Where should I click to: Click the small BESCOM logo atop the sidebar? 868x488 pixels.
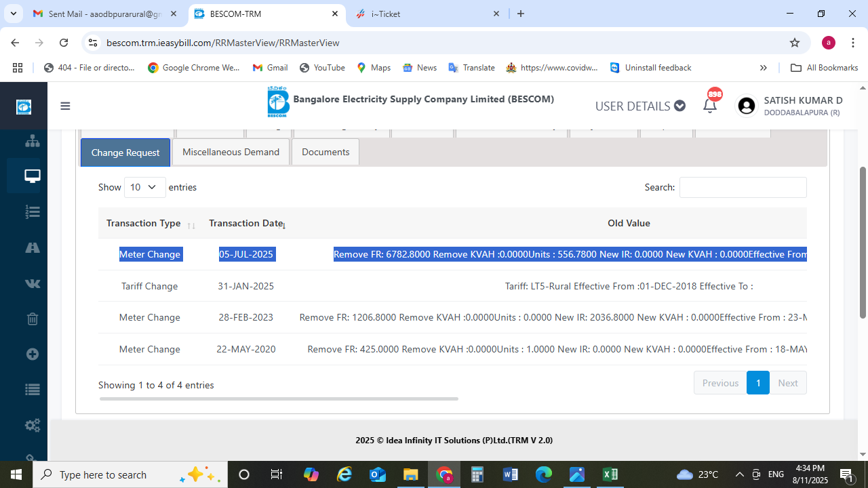24,106
